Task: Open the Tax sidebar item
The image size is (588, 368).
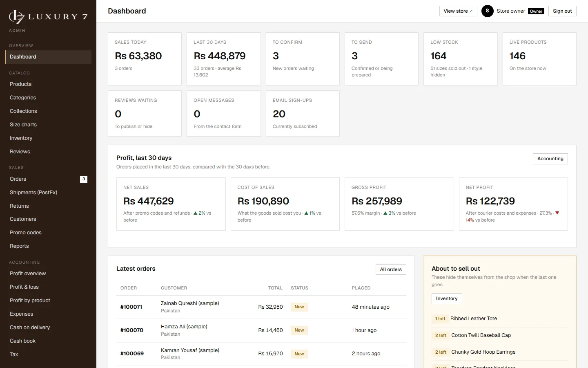Action: pos(48,355)
